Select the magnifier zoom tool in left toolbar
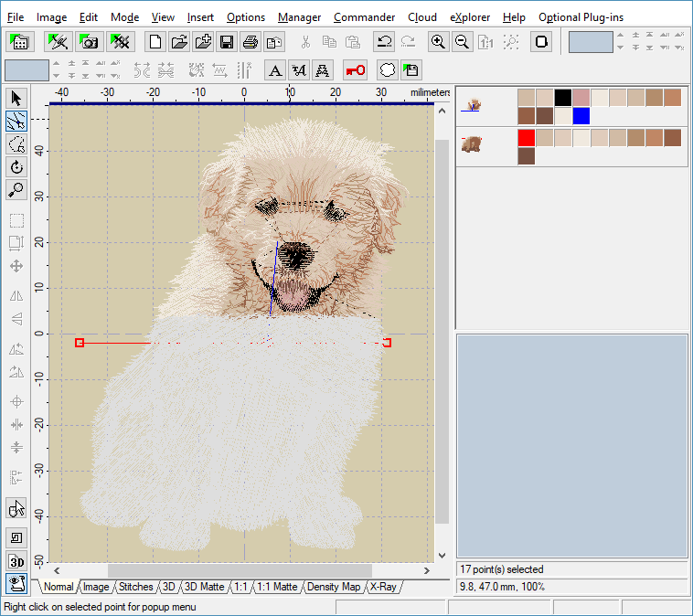Image resolution: width=693 pixels, height=616 pixels. tap(16, 191)
